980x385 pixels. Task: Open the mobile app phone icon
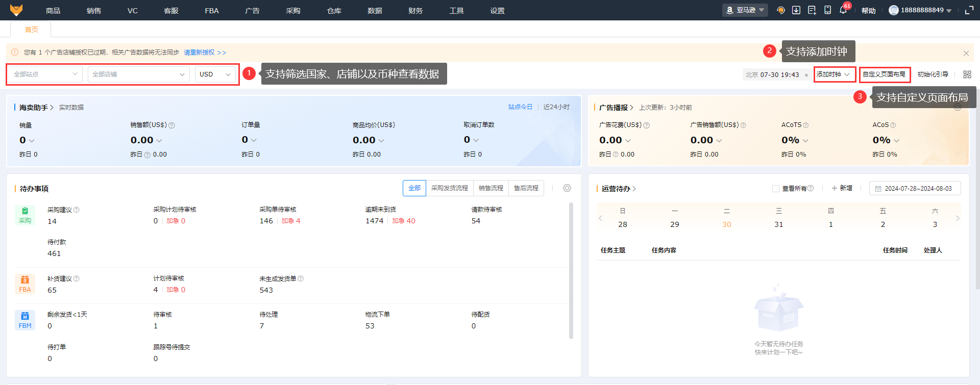(x=827, y=10)
